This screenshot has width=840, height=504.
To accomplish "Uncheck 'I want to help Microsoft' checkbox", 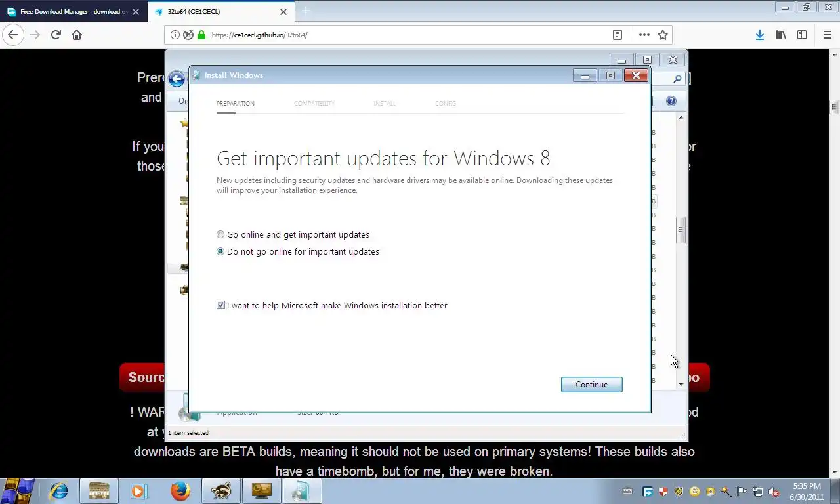I will coord(220,305).
